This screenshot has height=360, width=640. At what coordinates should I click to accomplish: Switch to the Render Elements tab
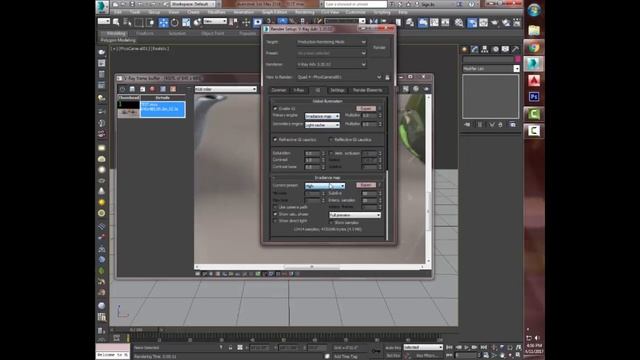(x=368, y=90)
